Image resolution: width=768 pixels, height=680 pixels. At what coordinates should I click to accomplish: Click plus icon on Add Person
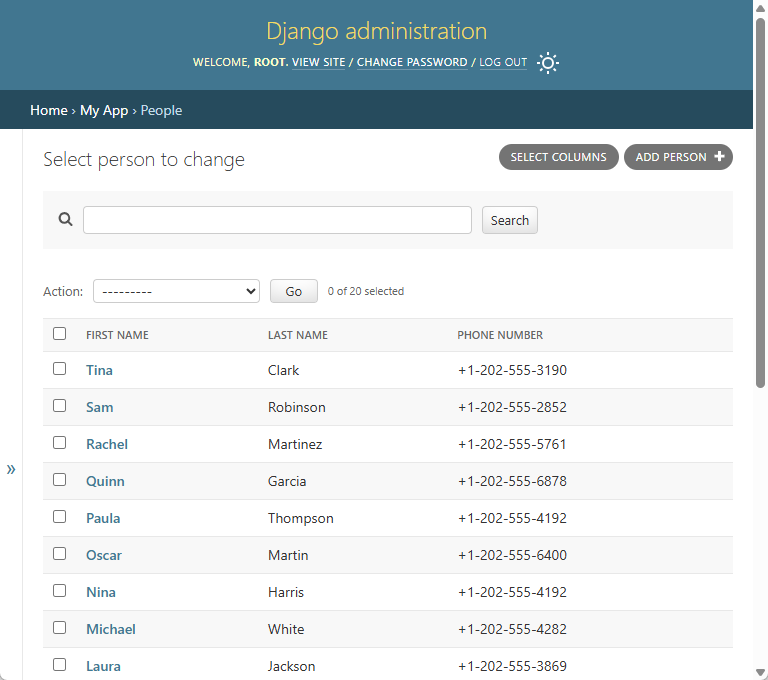pos(719,156)
